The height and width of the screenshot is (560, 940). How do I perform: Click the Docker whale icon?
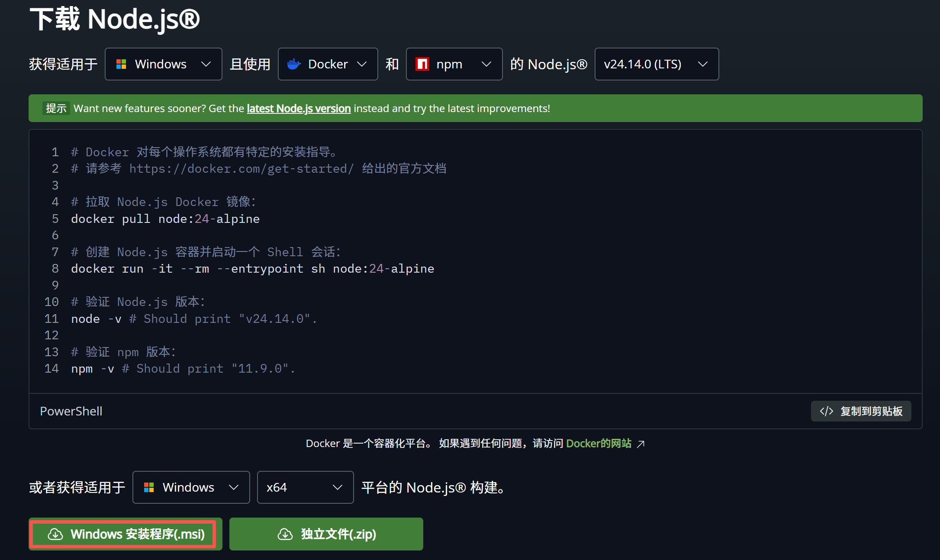coord(294,64)
